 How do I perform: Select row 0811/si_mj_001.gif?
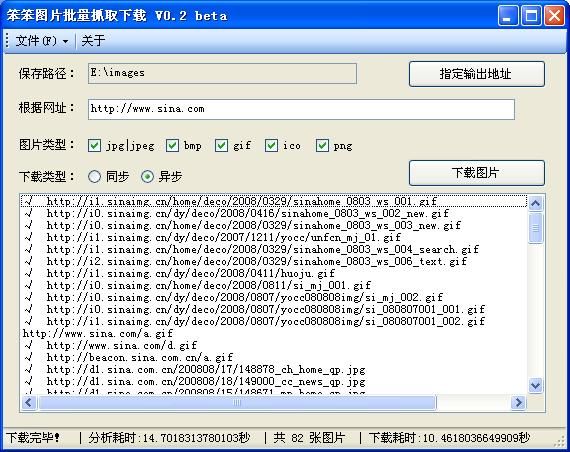click(274, 285)
